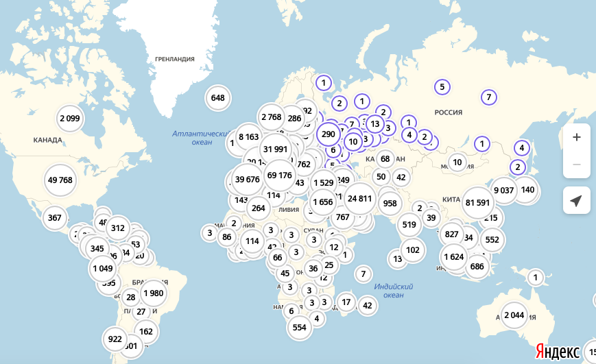Click the zoom in plus button
The image size is (596, 364).
[576, 137]
